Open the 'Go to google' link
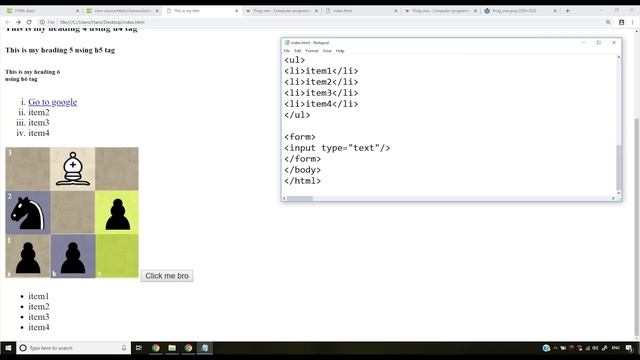Screen dimensions: 640x360 53,102
